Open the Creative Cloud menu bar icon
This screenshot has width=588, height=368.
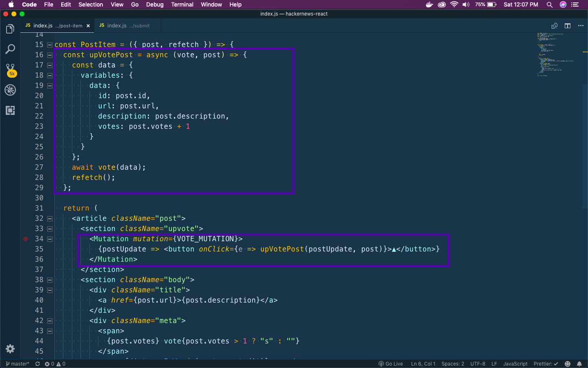[x=442, y=4]
